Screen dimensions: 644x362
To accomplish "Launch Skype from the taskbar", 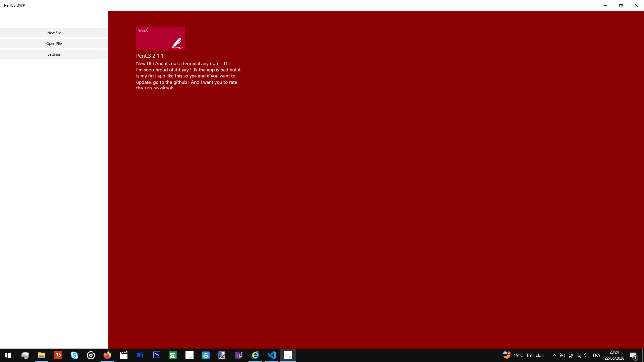I will tap(74, 355).
